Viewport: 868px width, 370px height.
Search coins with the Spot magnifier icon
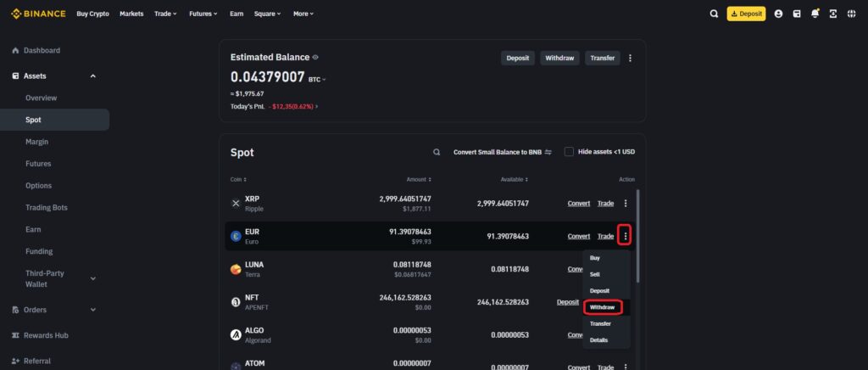(437, 152)
